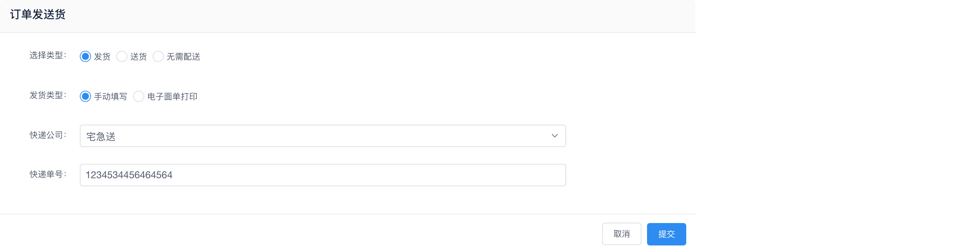This screenshot has height=250, width=980.
Task: Click the 订单发送货 dialog title
Action: pyautogui.click(x=38, y=14)
